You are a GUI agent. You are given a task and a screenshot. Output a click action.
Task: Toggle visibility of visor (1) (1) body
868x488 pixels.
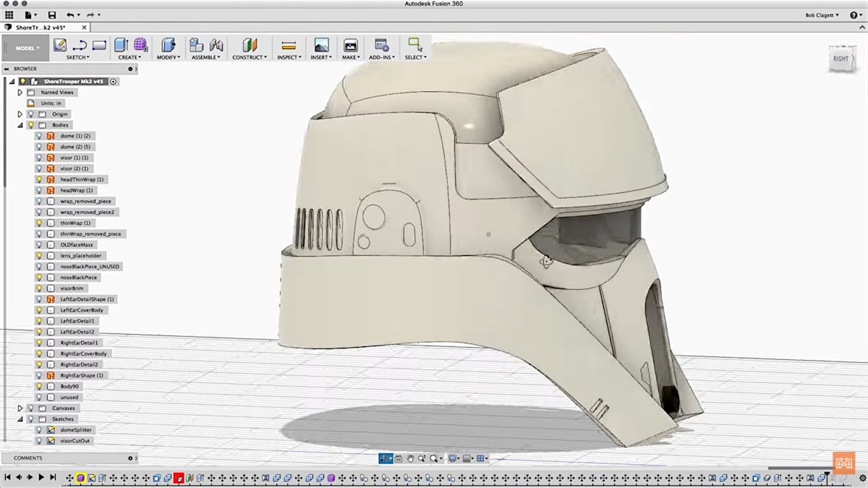(39, 158)
